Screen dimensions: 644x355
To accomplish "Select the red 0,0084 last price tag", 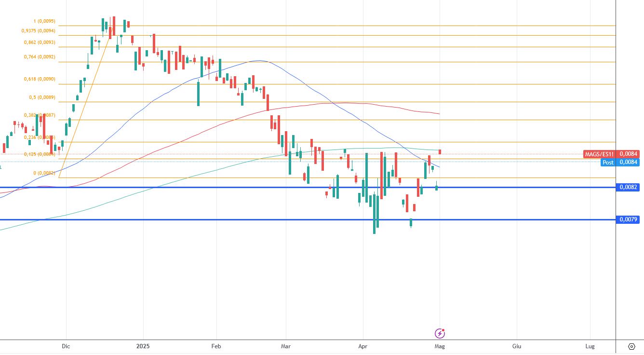I will pos(629,154).
